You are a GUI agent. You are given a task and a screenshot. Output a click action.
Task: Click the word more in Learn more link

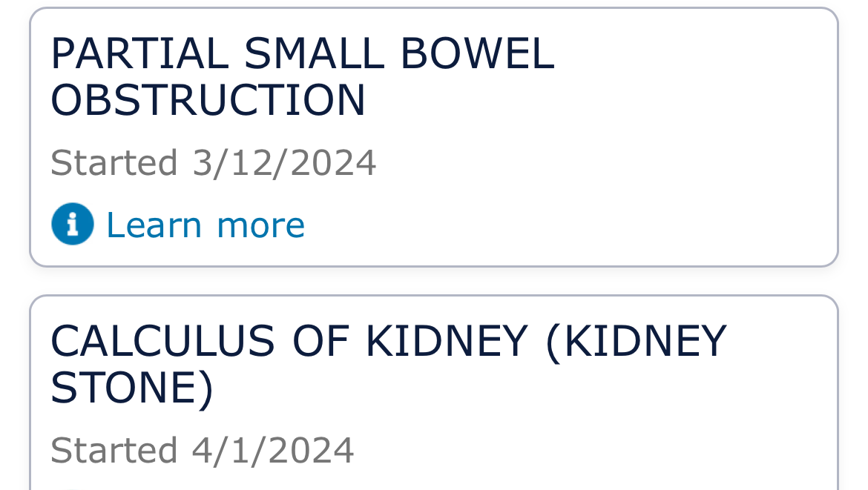(260, 225)
